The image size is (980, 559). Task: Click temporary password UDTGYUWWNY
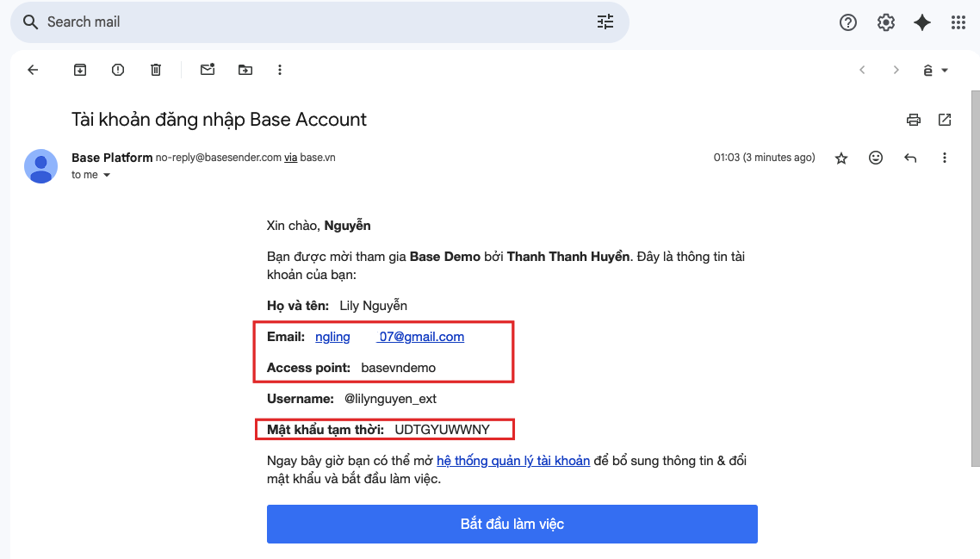[442, 430]
